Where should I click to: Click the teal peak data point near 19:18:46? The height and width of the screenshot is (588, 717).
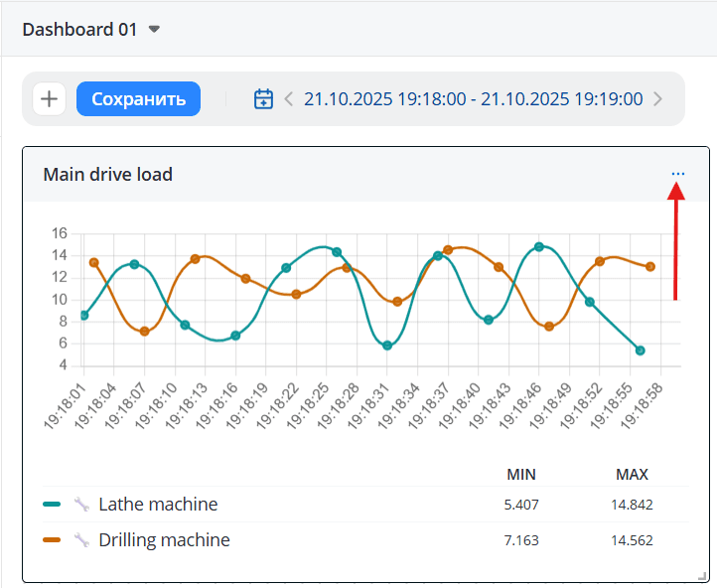pyautogui.click(x=539, y=246)
